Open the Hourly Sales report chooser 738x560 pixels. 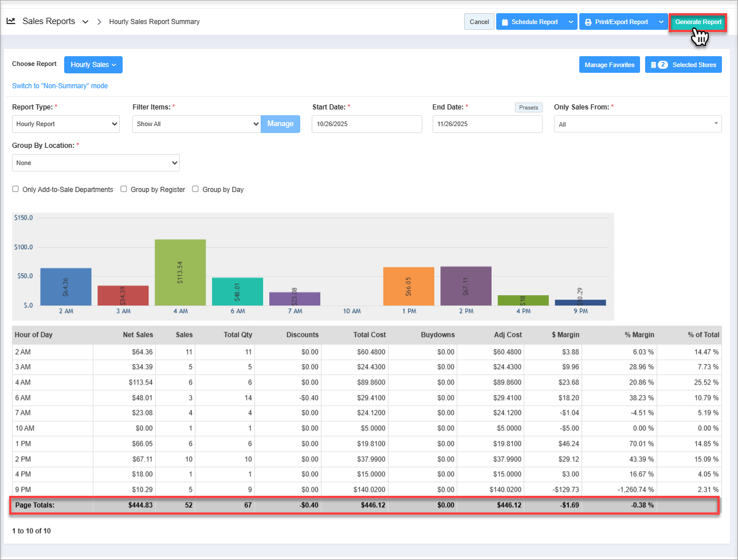(x=93, y=65)
